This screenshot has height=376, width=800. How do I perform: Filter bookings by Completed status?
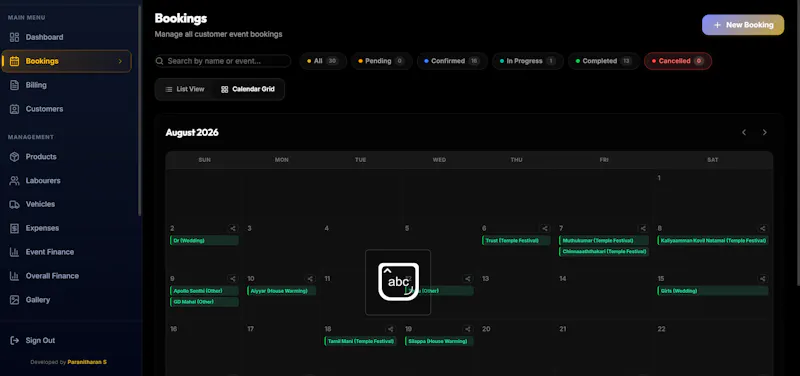click(x=604, y=61)
